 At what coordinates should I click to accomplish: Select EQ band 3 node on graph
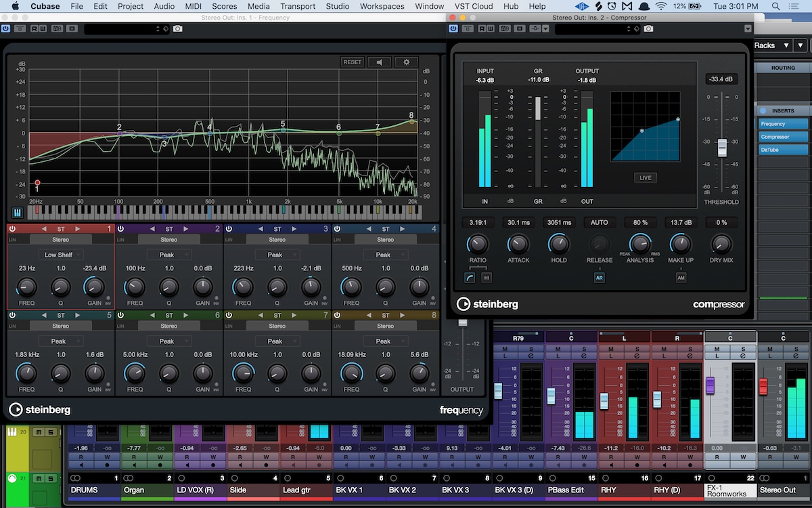164,137
